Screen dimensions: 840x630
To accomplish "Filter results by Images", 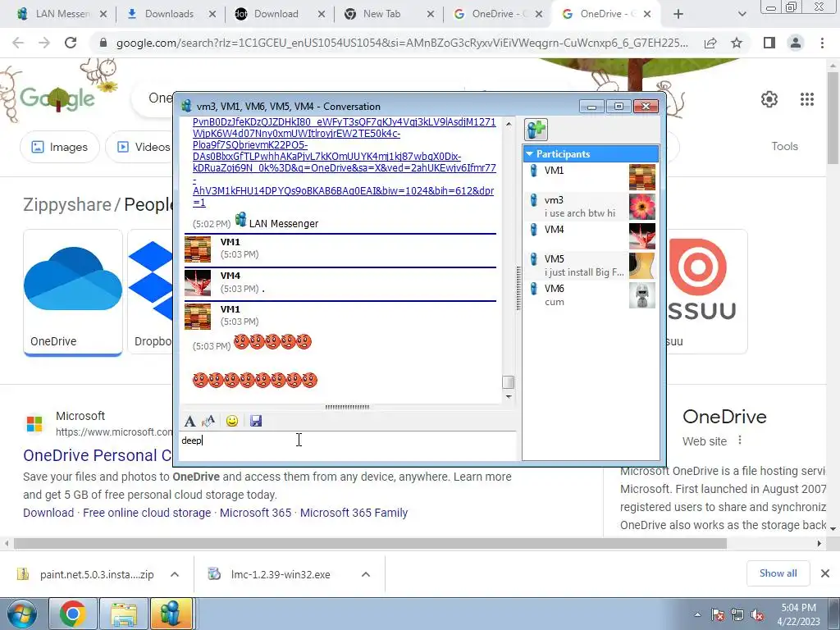I will point(59,147).
